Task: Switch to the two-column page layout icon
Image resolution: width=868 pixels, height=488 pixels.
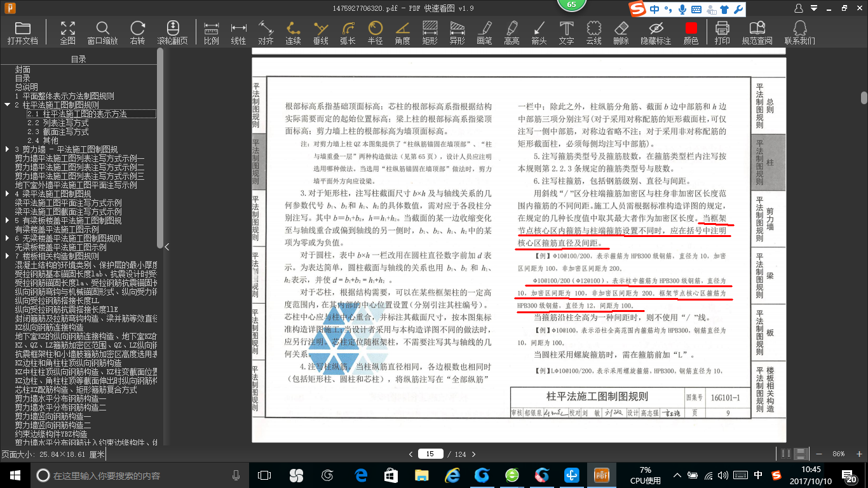Action: point(786,454)
